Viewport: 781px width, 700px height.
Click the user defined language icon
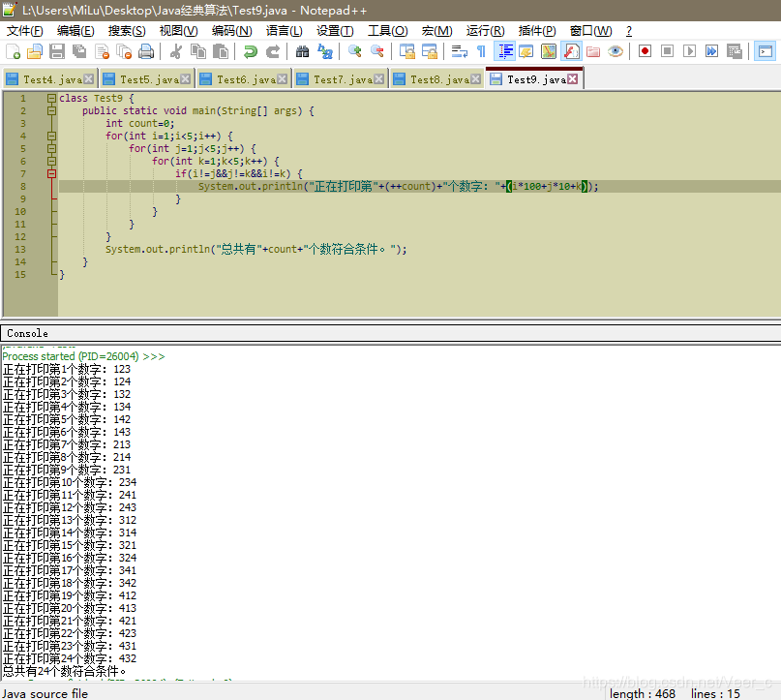526,51
